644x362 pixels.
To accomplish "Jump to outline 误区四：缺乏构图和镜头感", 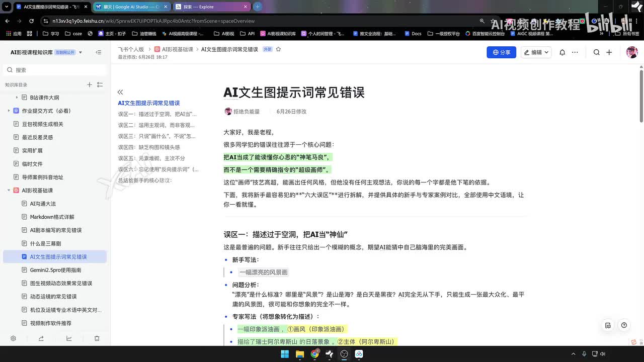I will click(x=149, y=147).
